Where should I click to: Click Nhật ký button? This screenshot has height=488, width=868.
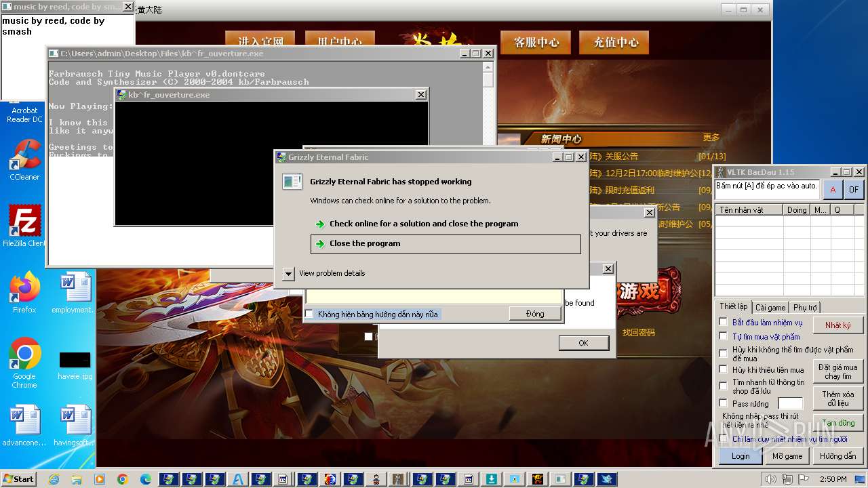tap(838, 325)
